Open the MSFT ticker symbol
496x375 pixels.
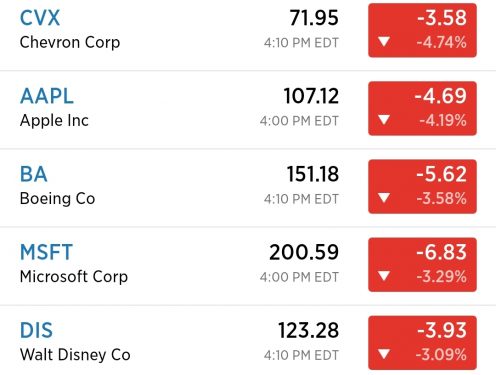[46, 252]
